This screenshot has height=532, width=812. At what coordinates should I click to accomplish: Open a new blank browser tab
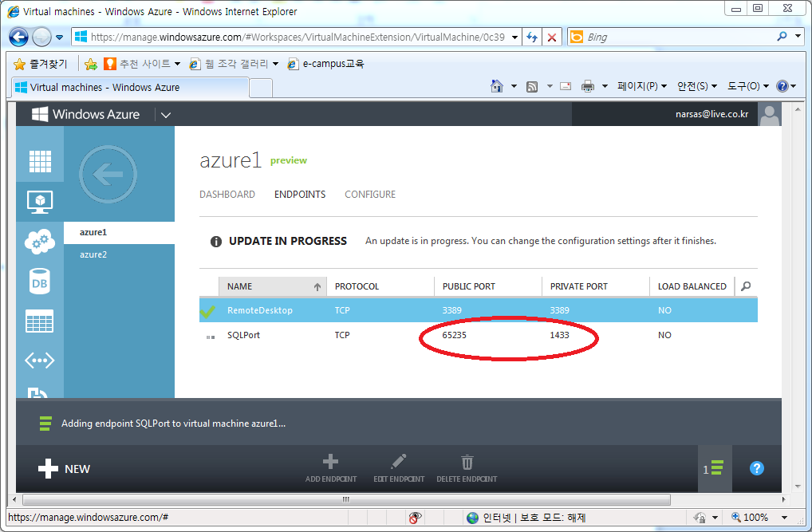point(261,88)
